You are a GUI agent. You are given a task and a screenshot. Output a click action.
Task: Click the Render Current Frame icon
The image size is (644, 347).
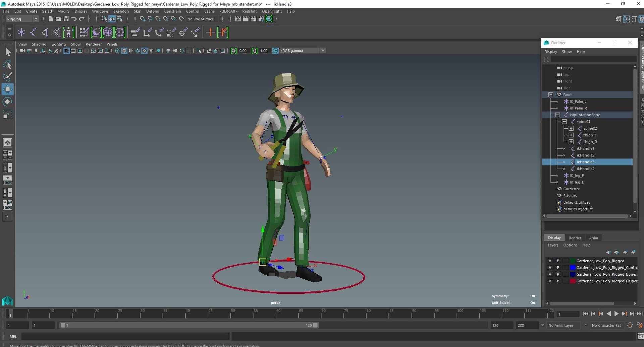tap(246, 19)
